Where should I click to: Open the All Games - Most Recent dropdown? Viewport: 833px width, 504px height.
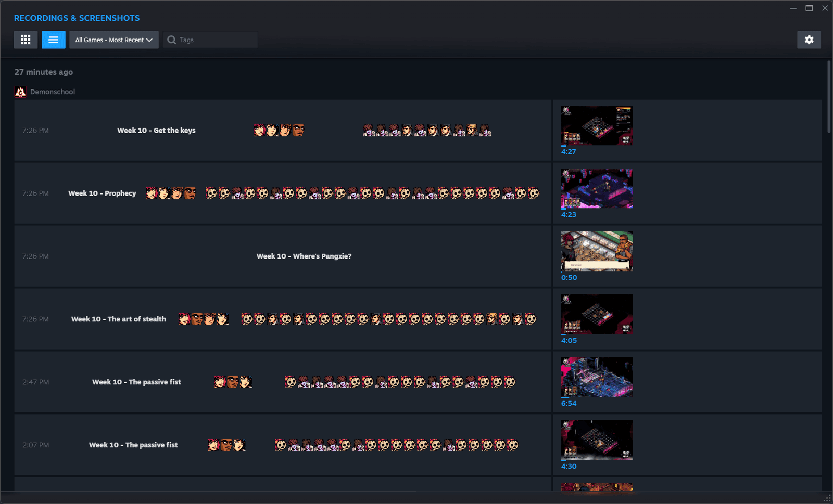(114, 40)
